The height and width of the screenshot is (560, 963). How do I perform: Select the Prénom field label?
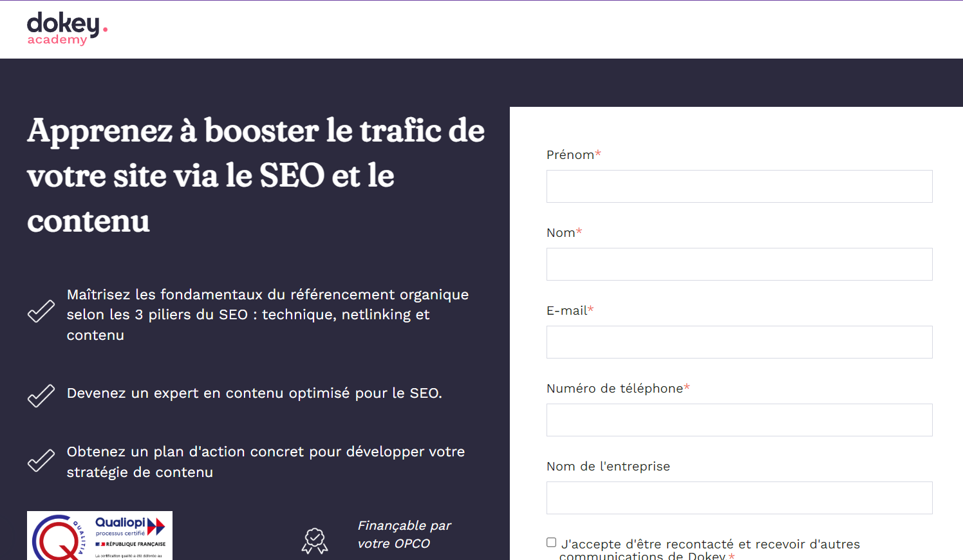[574, 154]
